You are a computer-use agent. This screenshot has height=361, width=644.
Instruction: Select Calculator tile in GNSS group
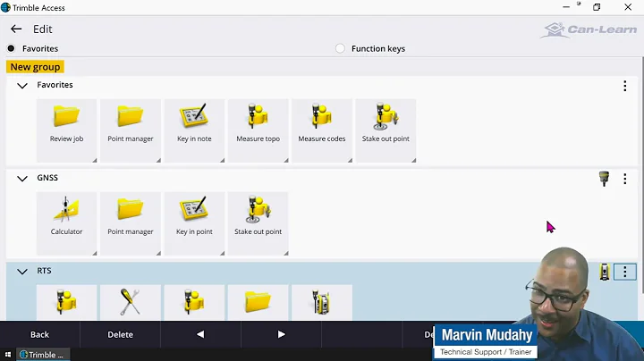coord(66,223)
